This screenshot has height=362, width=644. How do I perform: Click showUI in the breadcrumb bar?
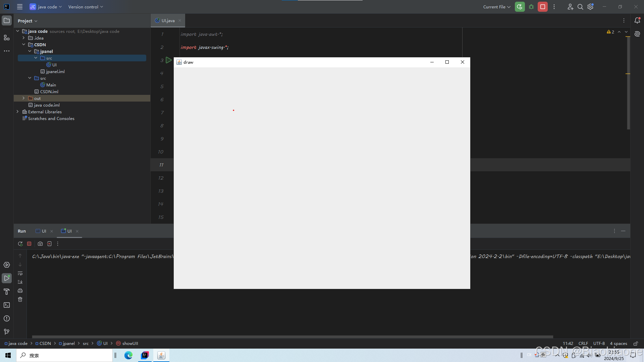coord(130,344)
